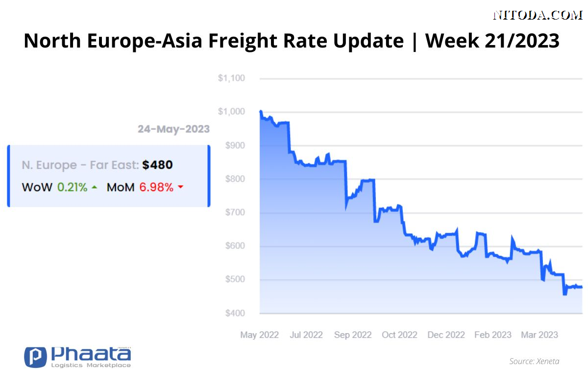588x392 pixels.
Task: Click the Source: Xeneta text
Action: 534,361
